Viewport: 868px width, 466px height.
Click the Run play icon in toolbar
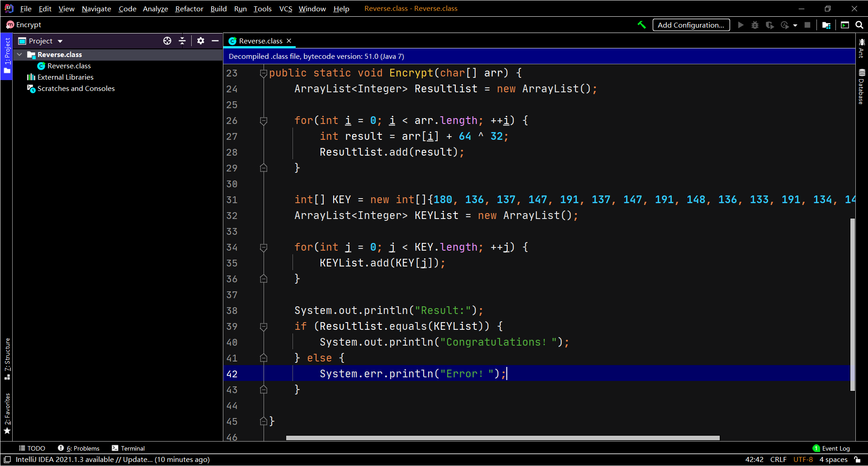(741, 25)
